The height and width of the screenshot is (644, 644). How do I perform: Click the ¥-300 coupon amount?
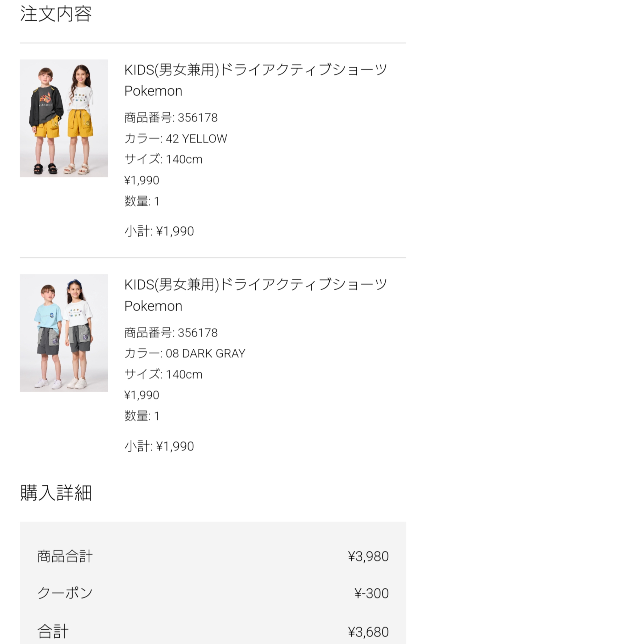pyautogui.click(x=371, y=593)
